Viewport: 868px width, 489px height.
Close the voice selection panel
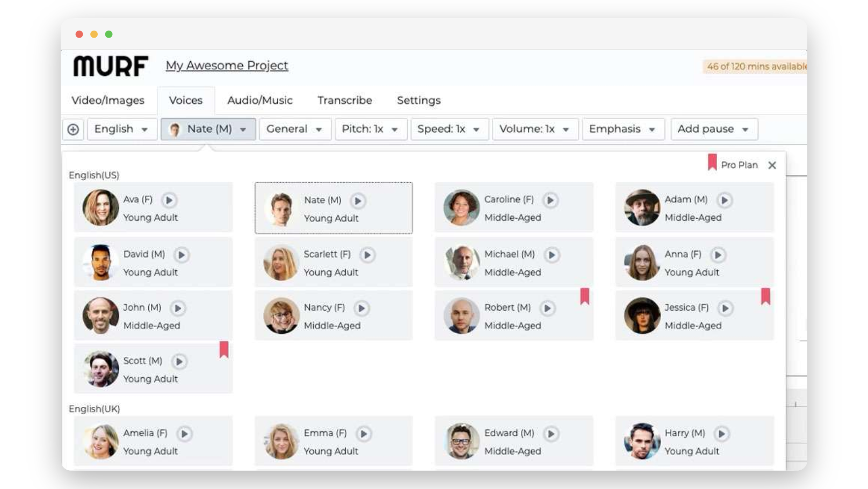pos(773,166)
